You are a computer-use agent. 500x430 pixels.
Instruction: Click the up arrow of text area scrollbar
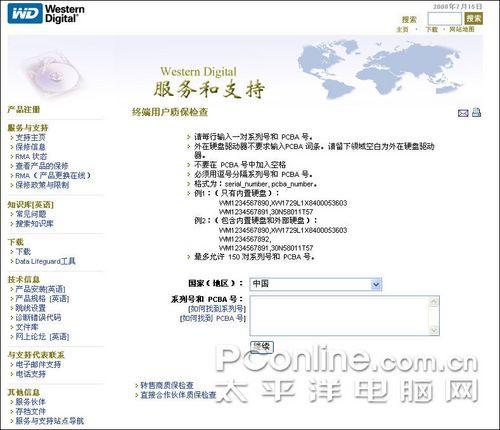434,302
